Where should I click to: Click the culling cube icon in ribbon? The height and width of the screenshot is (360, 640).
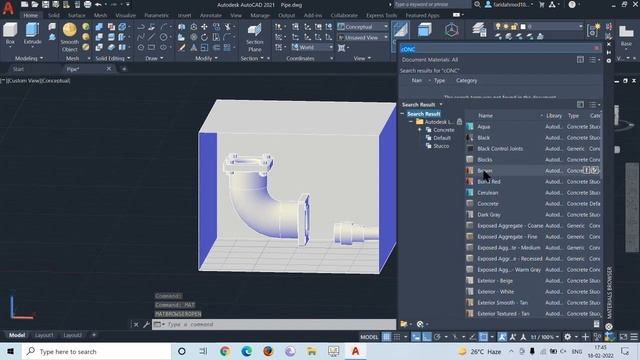(x=424, y=30)
